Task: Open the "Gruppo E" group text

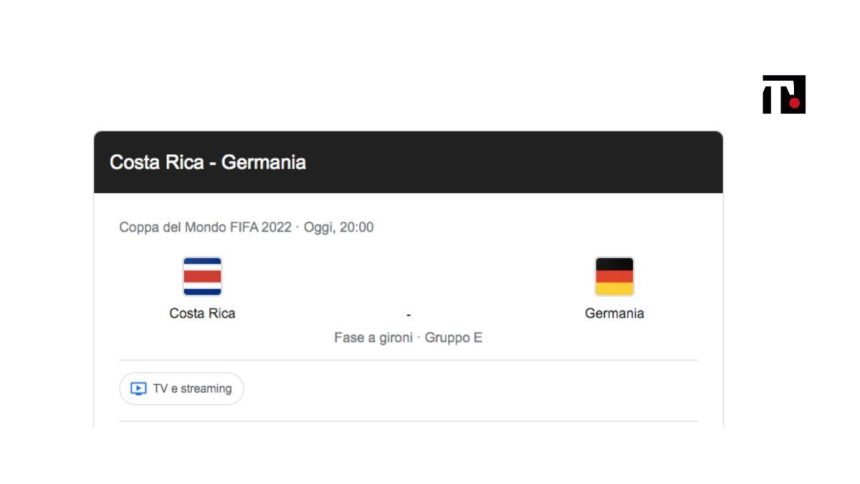Action: point(453,338)
